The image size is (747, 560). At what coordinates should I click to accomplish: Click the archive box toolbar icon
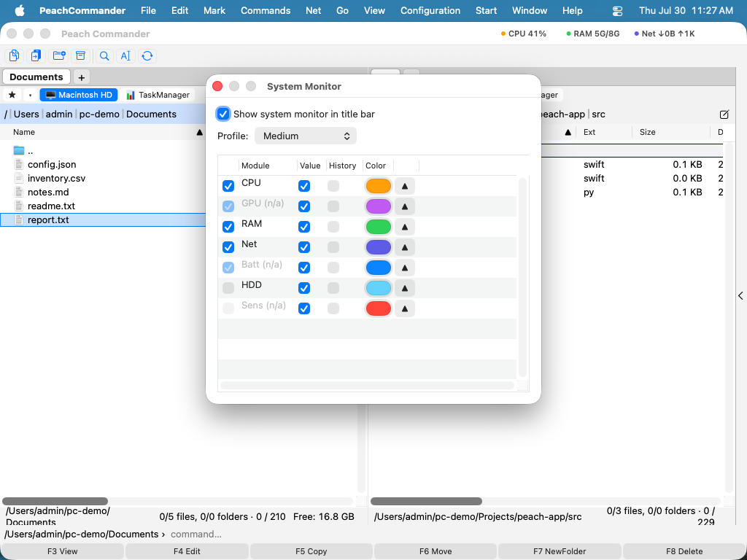[x=81, y=55]
